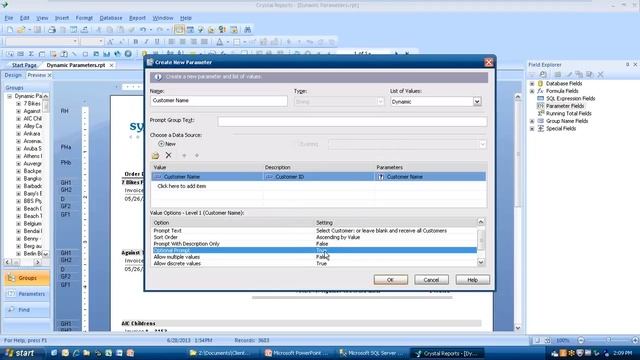This screenshot has height=360, width=640.
Task: Click the Open file folder icon in main toolbar
Action: tap(21, 29)
